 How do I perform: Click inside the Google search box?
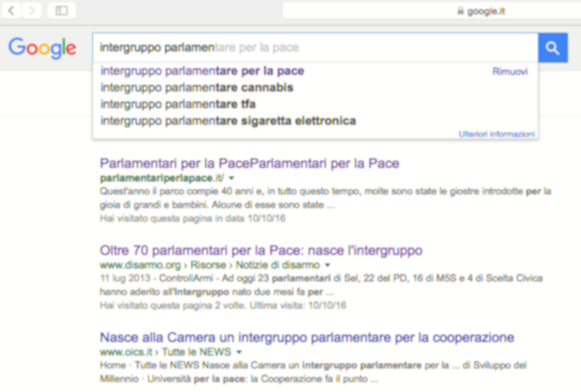click(315, 48)
